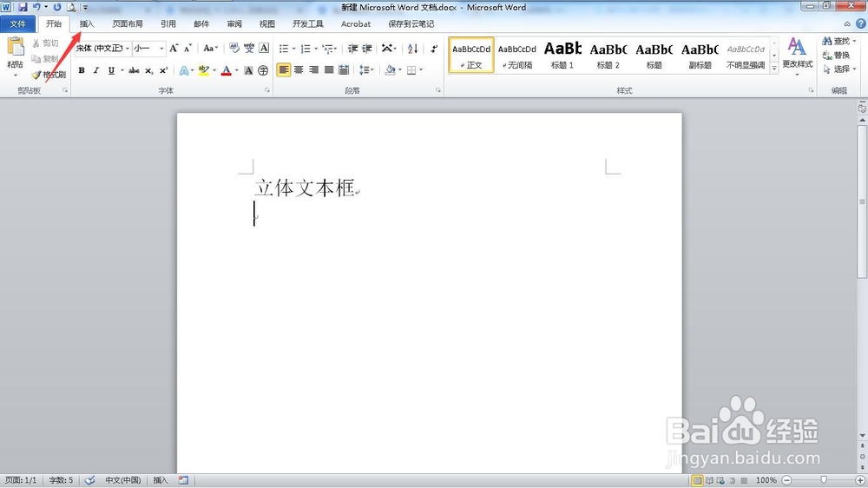
Task: Toggle Show paragraph marks button
Action: (435, 49)
